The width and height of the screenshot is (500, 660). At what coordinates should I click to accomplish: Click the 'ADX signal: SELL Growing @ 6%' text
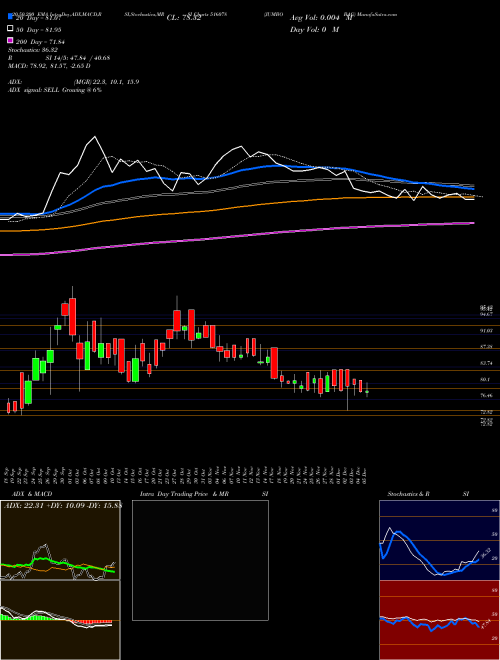click(55, 90)
